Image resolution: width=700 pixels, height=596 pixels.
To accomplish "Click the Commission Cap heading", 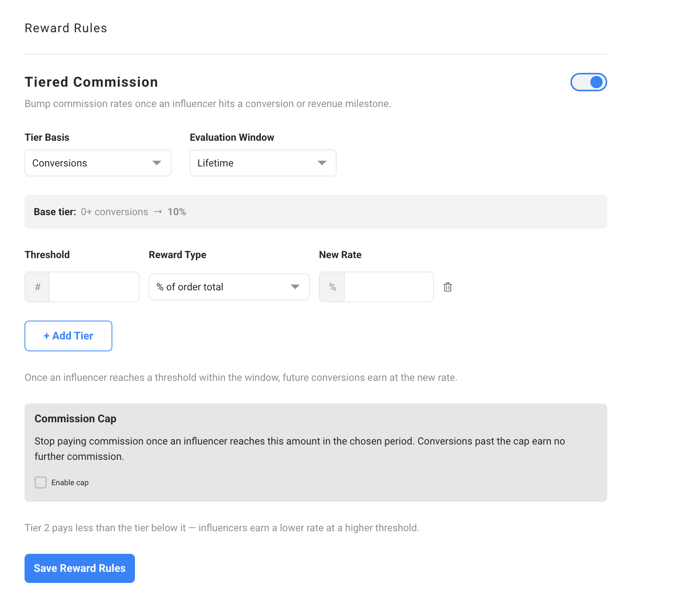I will [x=76, y=418].
